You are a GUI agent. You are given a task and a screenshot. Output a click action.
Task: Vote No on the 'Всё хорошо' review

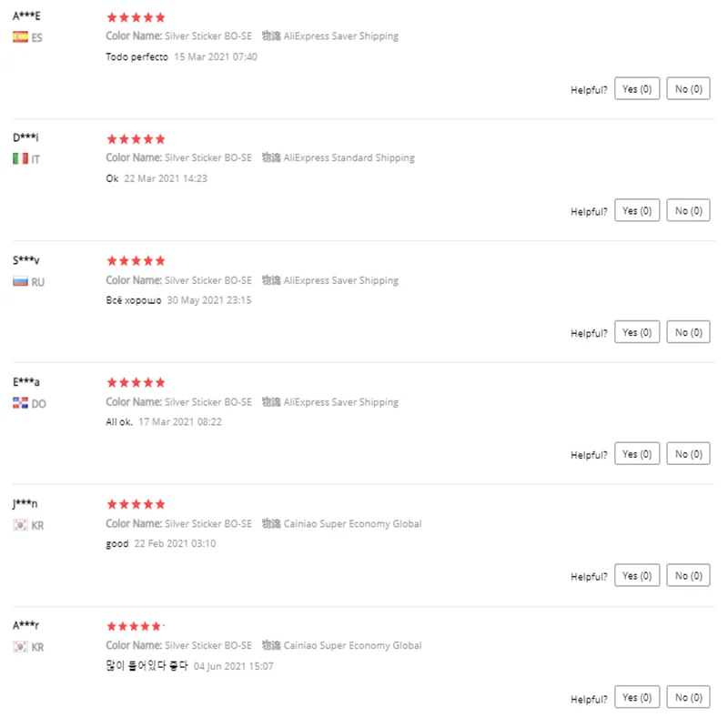(x=688, y=333)
